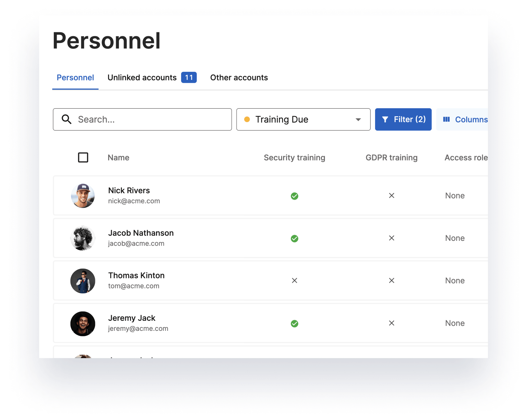
Task: Click the yellow status dot in Training Due filter
Action: 247,119
